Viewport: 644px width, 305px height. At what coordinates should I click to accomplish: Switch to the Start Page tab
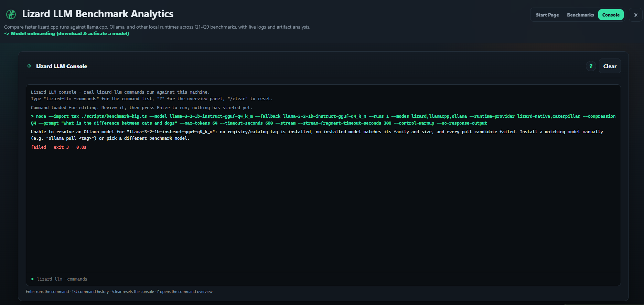pos(547,15)
